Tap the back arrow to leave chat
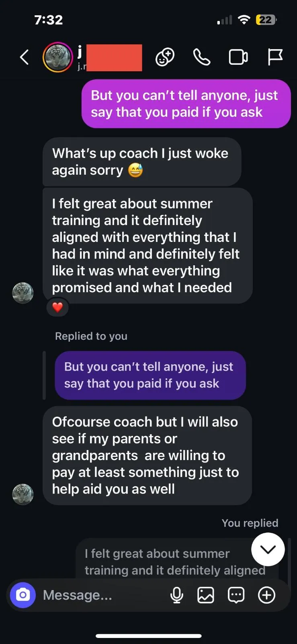Viewport: 297px width, 644px height. coord(25,57)
